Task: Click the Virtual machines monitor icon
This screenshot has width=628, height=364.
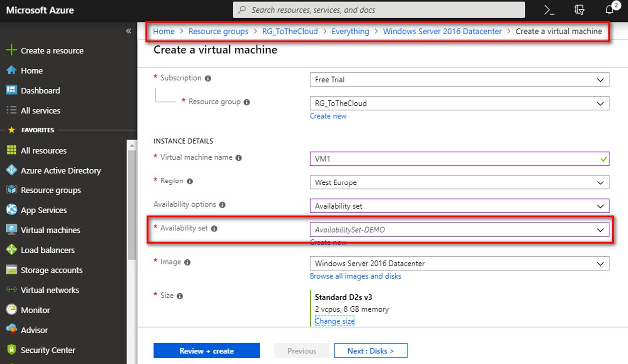Action: 11,230
